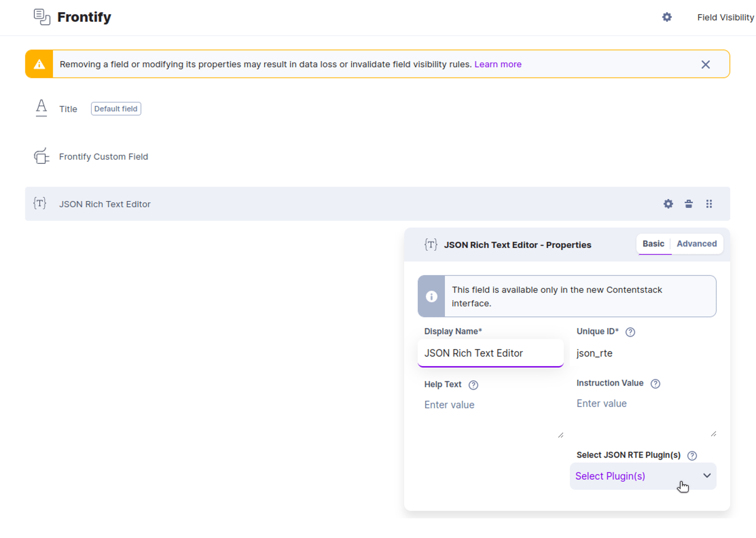This screenshot has height=538, width=756.
Task: Click the Unique ID value json_rte
Action: (594, 353)
